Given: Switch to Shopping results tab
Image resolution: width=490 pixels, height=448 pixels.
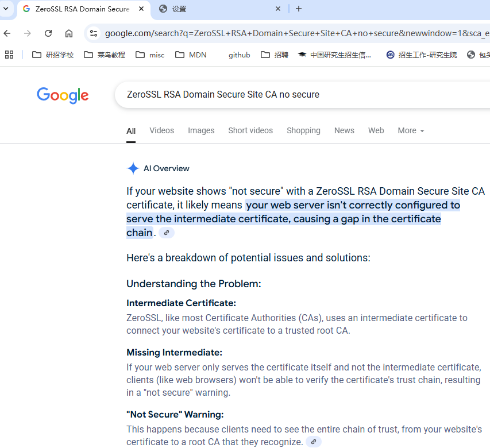Looking at the screenshot, I should 303,130.
